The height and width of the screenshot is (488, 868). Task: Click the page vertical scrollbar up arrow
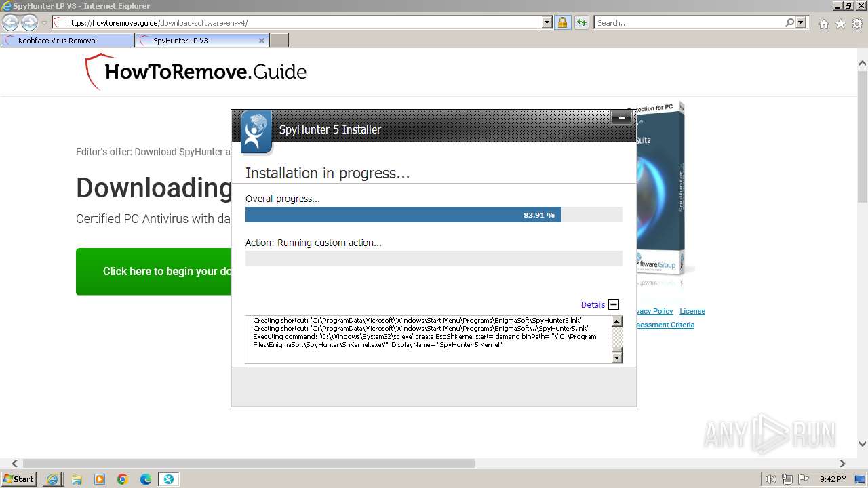pyautogui.click(x=863, y=64)
